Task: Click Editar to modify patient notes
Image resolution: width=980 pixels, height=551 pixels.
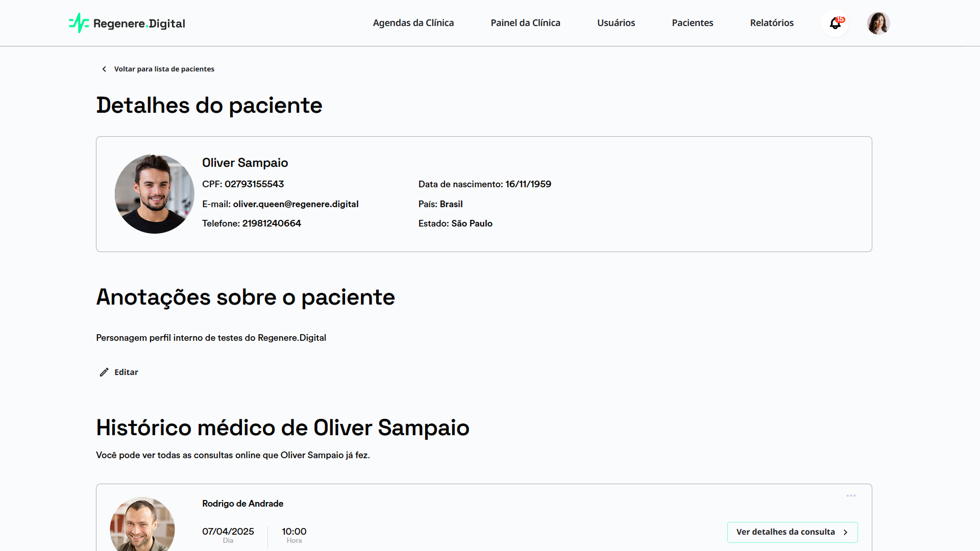Action: (x=126, y=372)
